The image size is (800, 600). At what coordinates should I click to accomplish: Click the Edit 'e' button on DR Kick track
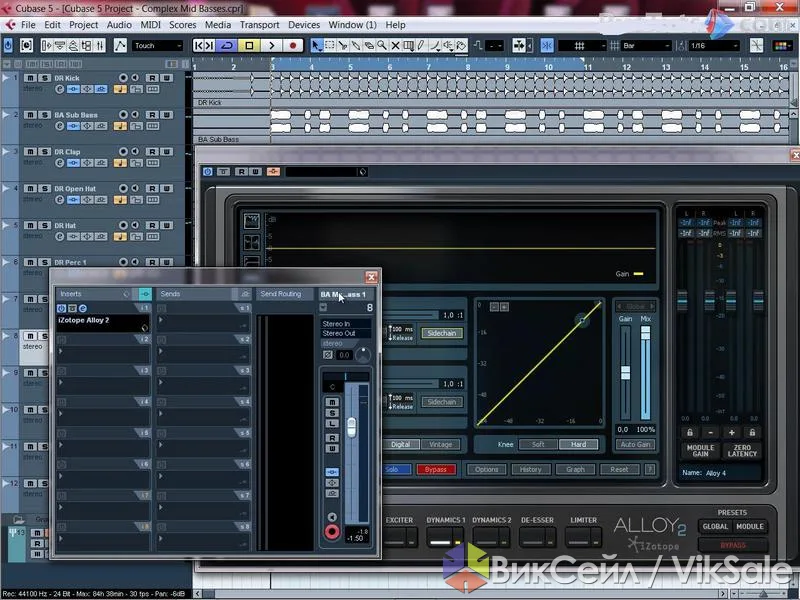pos(60,89)
